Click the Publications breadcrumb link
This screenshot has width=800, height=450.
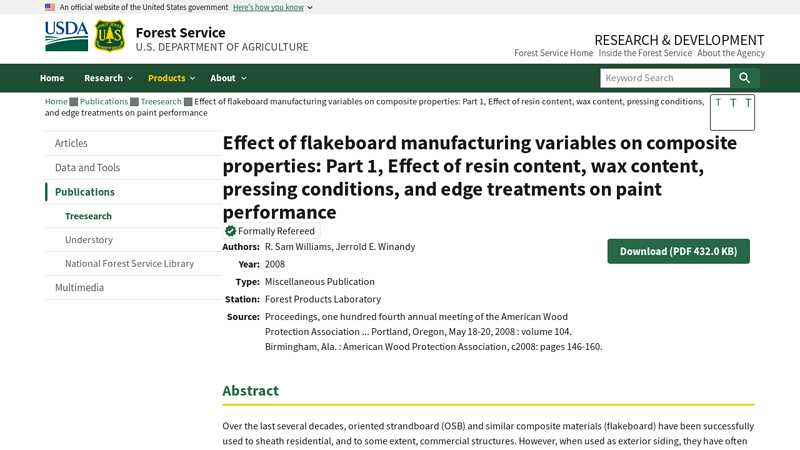click(x=104, y=102)
